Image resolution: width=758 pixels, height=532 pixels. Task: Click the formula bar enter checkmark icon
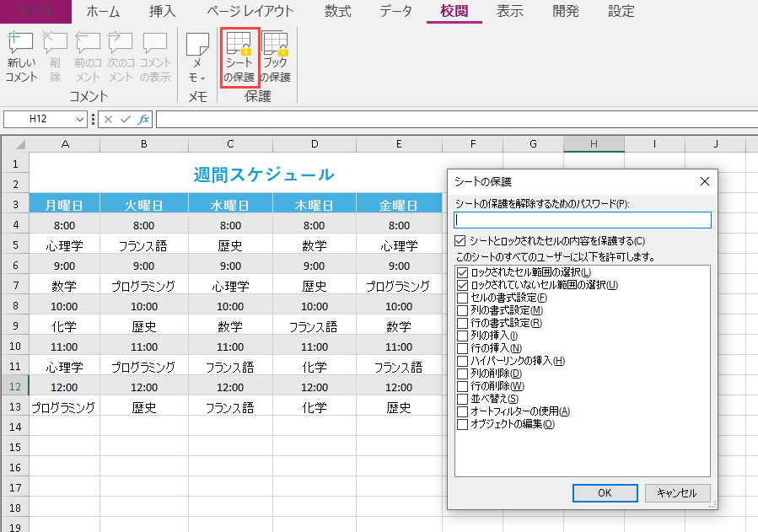(x=126, y=120)
